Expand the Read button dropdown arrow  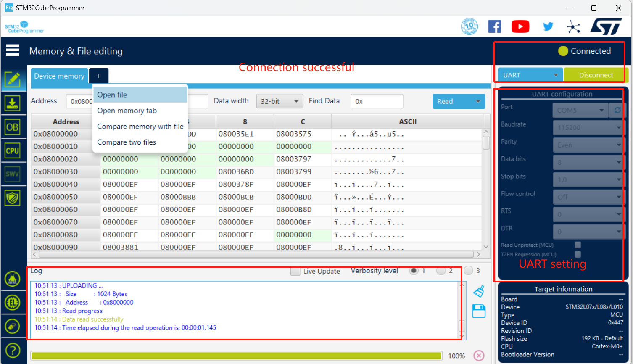tap(478, 101)
